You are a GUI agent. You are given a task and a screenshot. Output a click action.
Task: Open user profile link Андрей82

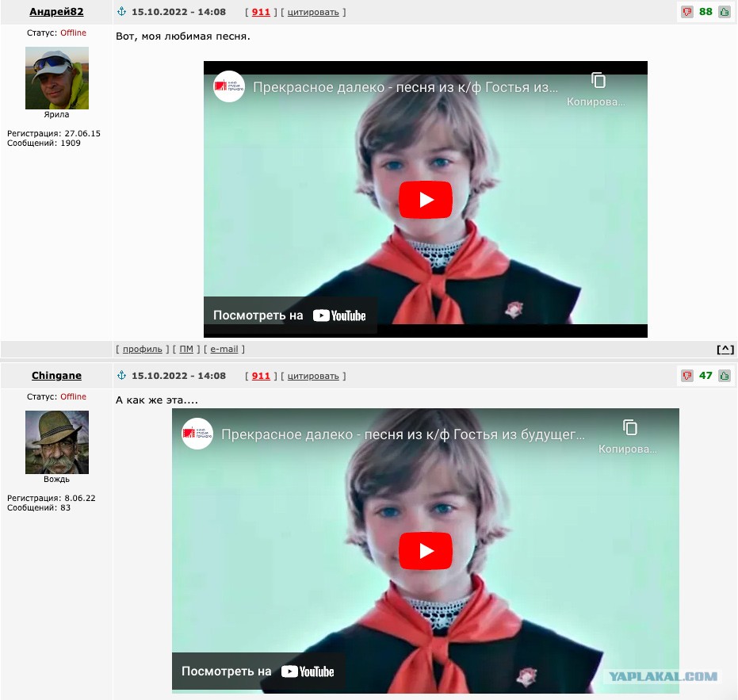click(56, 12)
